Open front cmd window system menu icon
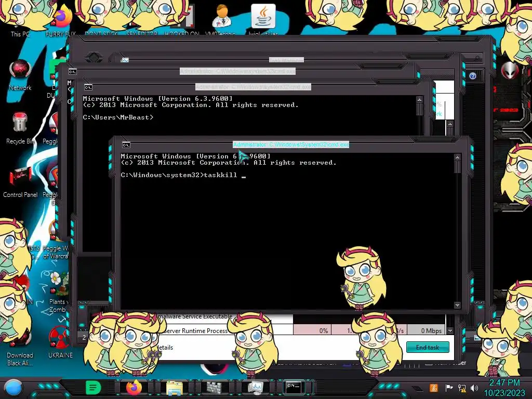 [x=126, y=145]
